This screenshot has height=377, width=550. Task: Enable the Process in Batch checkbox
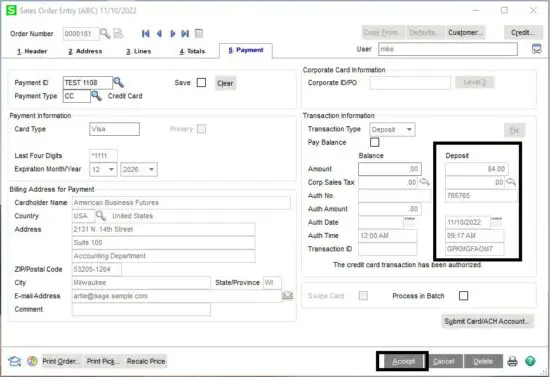[463, 296]
